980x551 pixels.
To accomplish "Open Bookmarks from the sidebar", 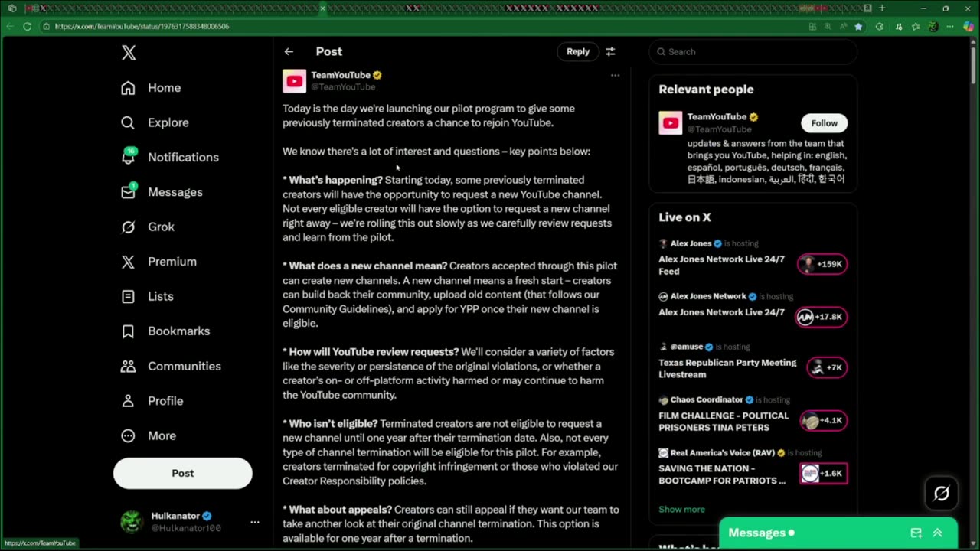I will (x=178, y=331).
